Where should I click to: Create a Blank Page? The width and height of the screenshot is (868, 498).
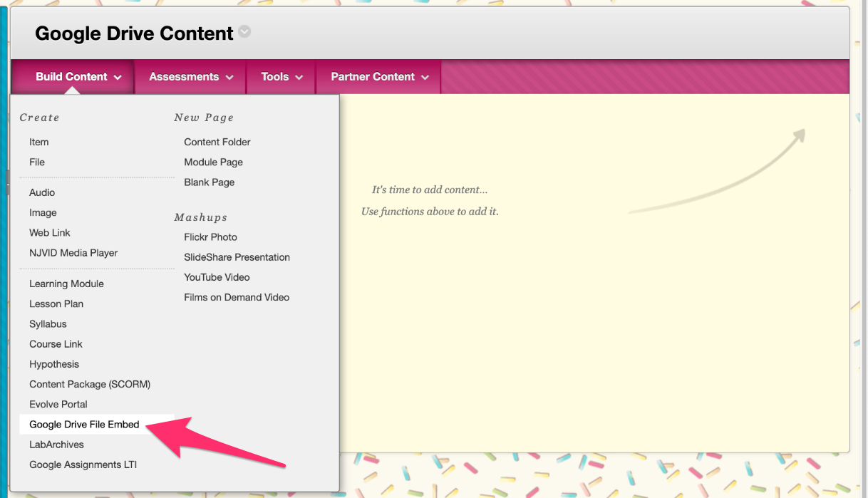210,182
